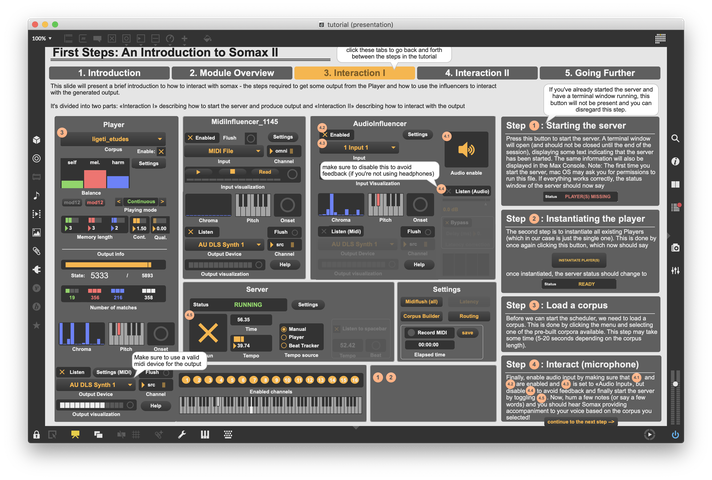Open the Continuous playing mode selector
The width and height of the screenshot is (712, 480).
tap(141, 202)
